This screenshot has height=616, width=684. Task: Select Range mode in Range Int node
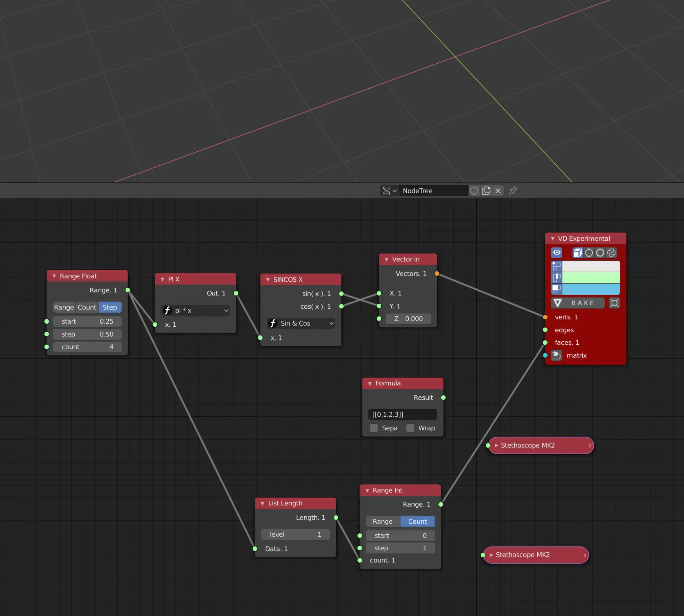point(382,521)
